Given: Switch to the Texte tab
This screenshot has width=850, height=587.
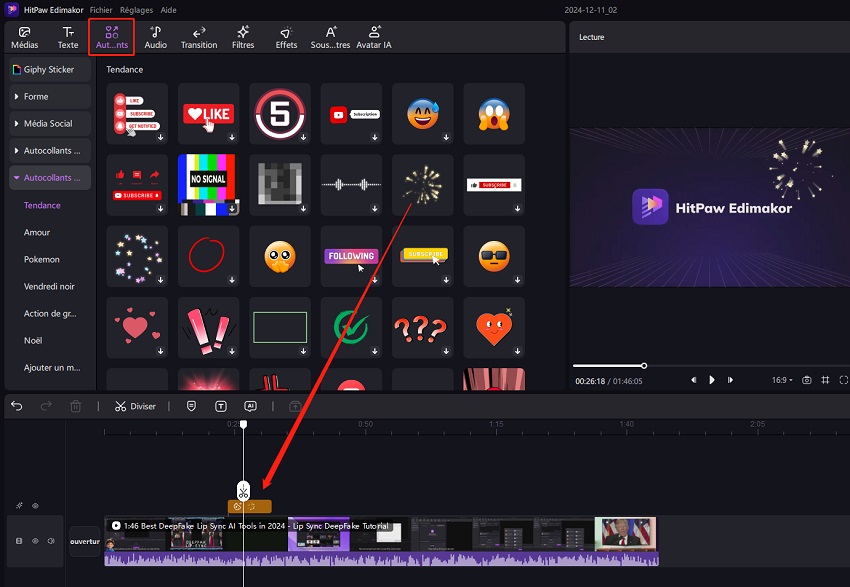Looking at the screenshot, I should (68, 37).
